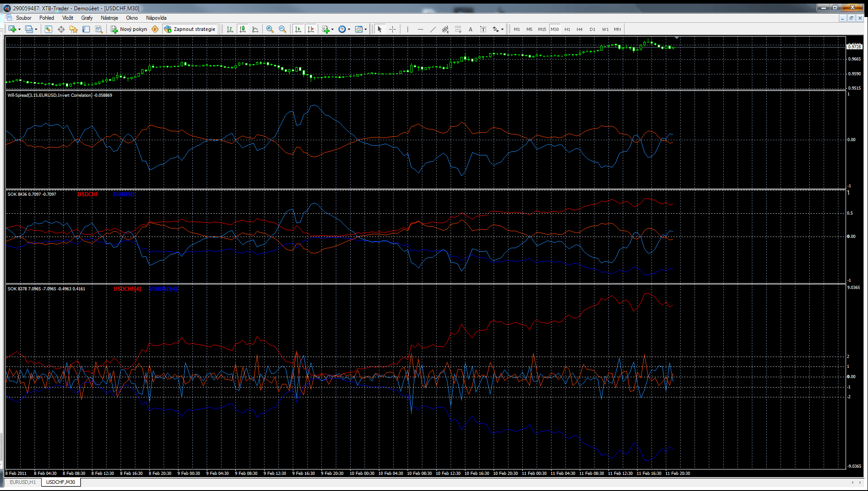Open the Nástroje menu
The image size is (868, 491).
(109, 18)
